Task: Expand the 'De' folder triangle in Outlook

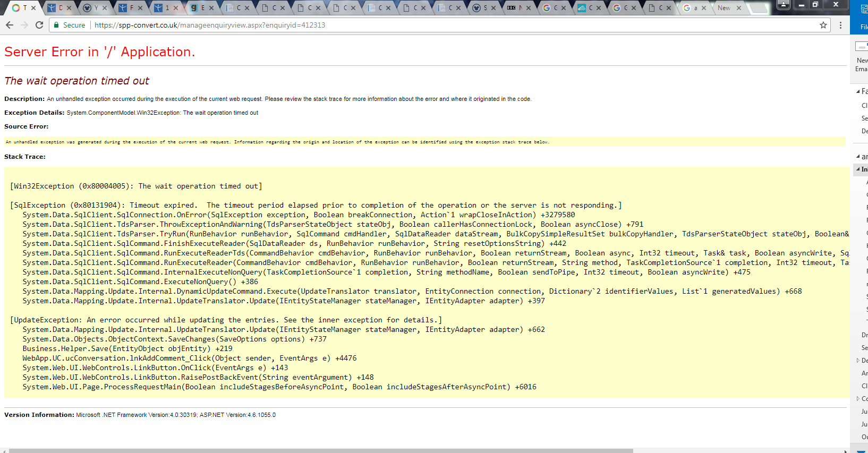Action: [x=858, y=361]
